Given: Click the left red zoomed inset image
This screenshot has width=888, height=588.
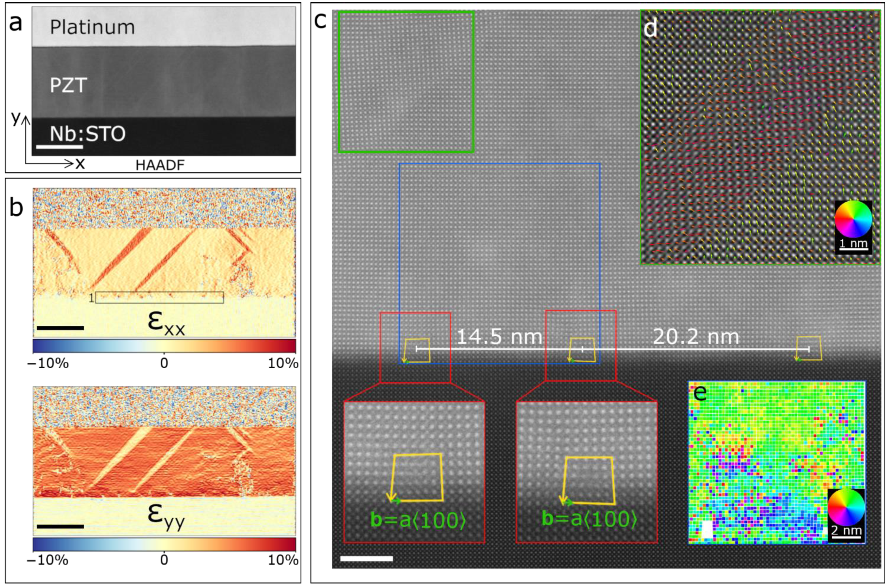Looking at the screenshot, I should click(x=414, y=472).
